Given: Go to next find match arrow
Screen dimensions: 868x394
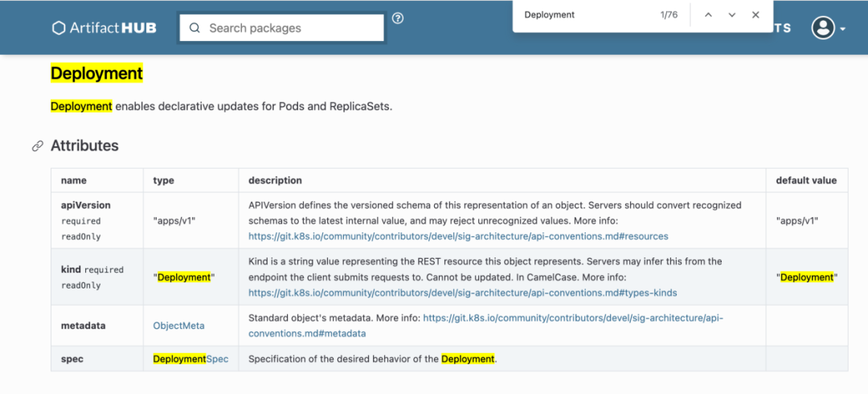Looking at the screenshot, I should [x=732, y=15].
